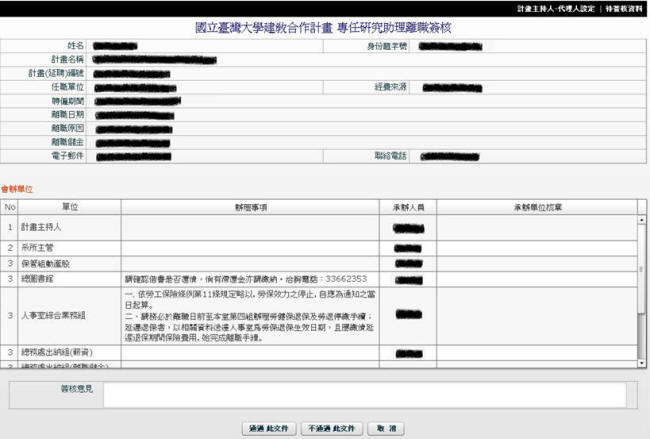Click the 離職原因 field label

tap(68, 128)
